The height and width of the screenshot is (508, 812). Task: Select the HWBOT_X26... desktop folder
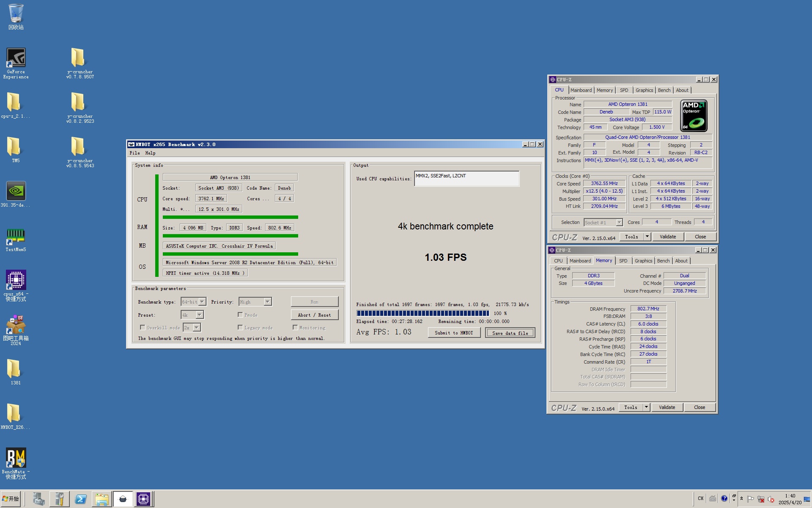15,417
